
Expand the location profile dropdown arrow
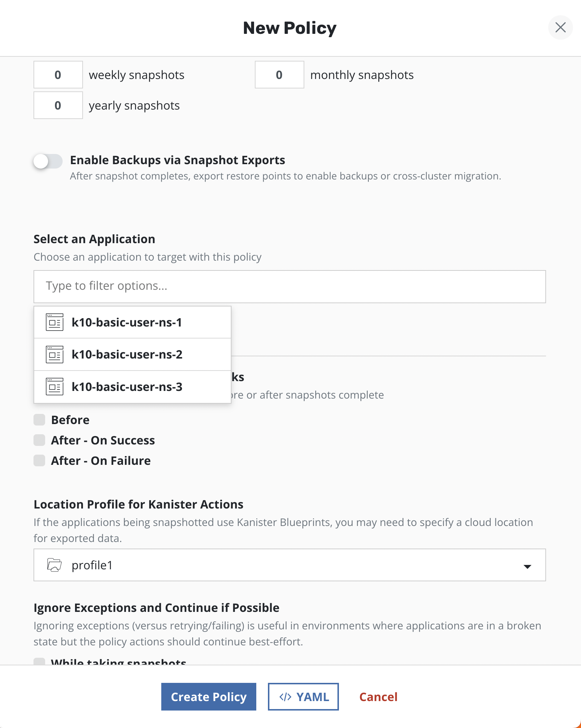coord(527,566)
